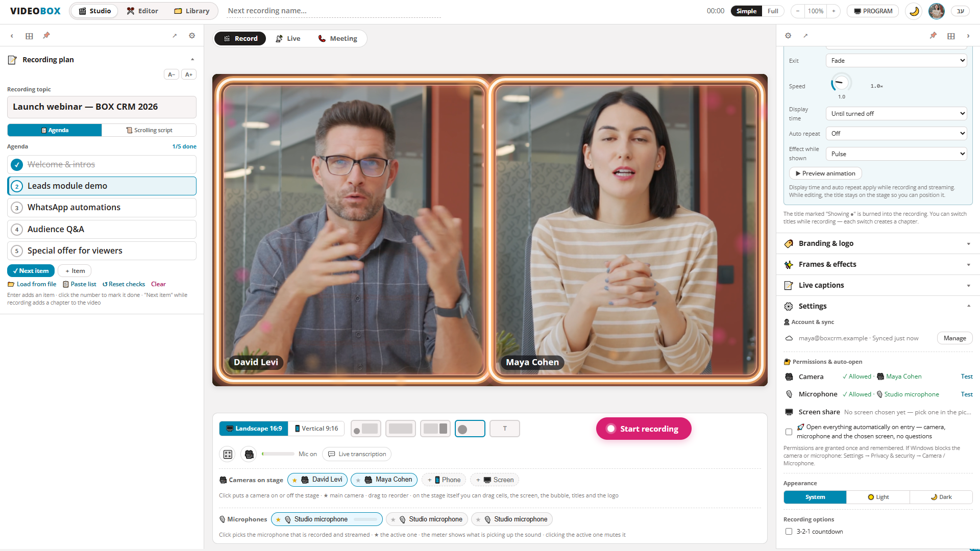Image resolution: width=980 pixels, height=551 pixels.
Task: Toggle David Levi camera on stage
Action: click(x=317, y=480)
